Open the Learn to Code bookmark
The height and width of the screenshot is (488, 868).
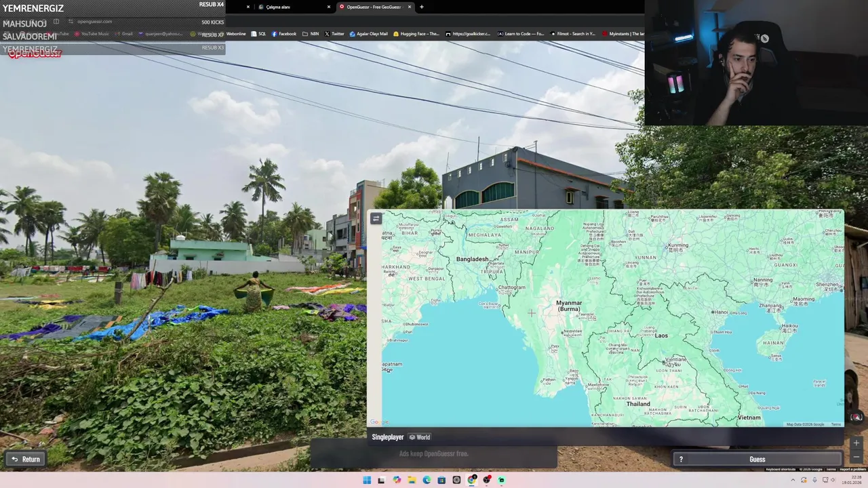coord(521,33)
